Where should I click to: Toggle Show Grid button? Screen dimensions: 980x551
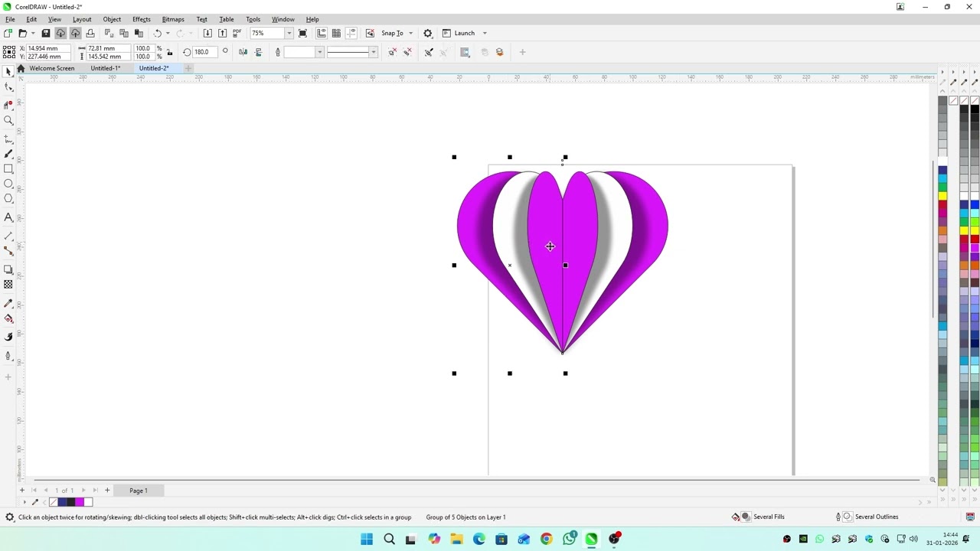pos(336,33)
